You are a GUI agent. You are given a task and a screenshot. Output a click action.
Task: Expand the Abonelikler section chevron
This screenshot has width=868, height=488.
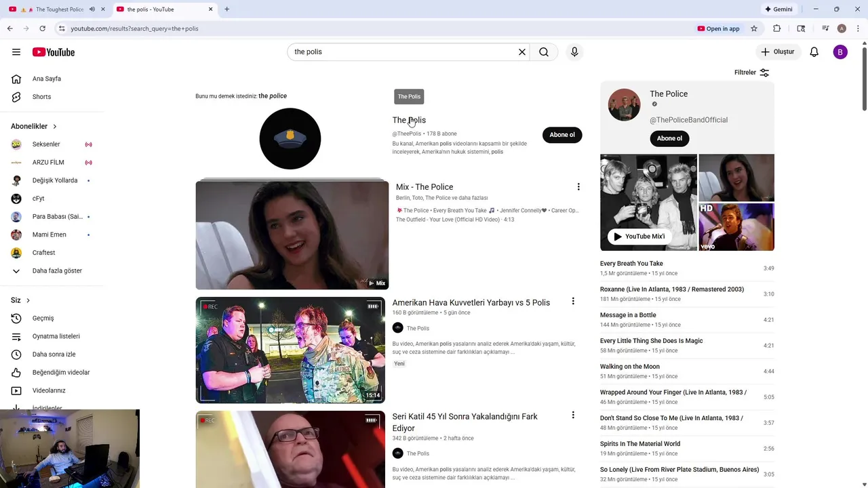[x=55, y=127]
